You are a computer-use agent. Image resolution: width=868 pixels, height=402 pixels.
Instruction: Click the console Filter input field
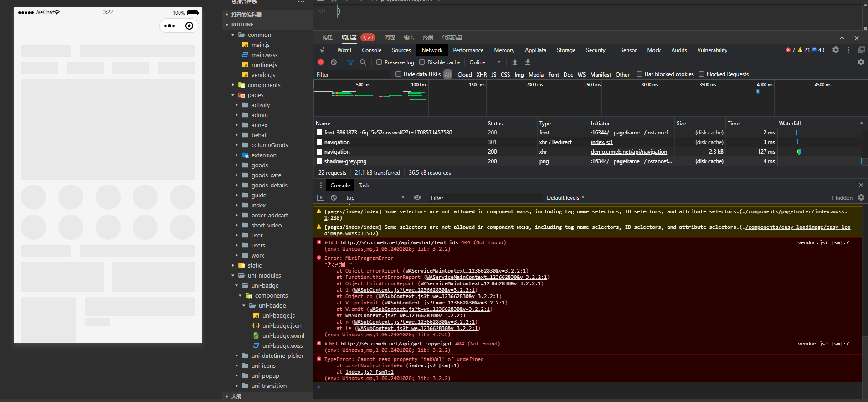point(485,198)
